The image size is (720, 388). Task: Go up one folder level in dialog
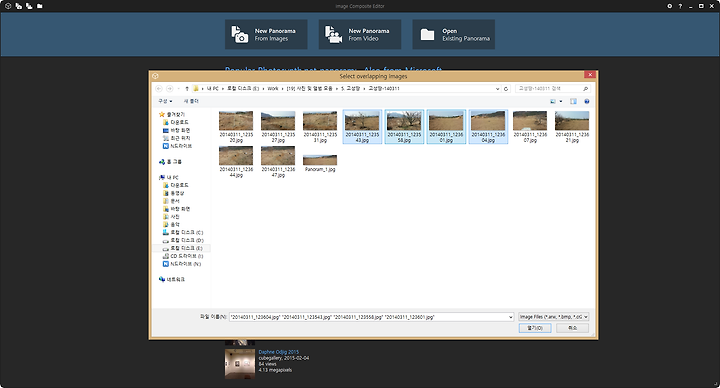click(x=187, y=89)
